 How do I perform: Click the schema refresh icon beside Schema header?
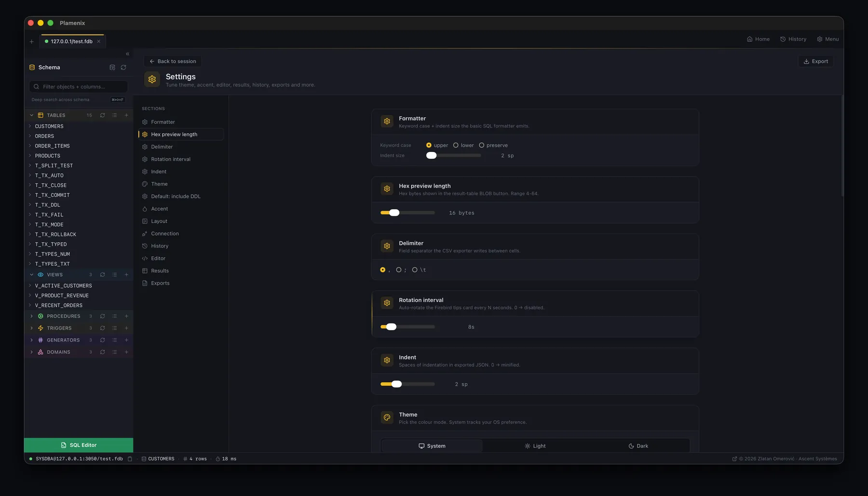click(x=123, y=68)
